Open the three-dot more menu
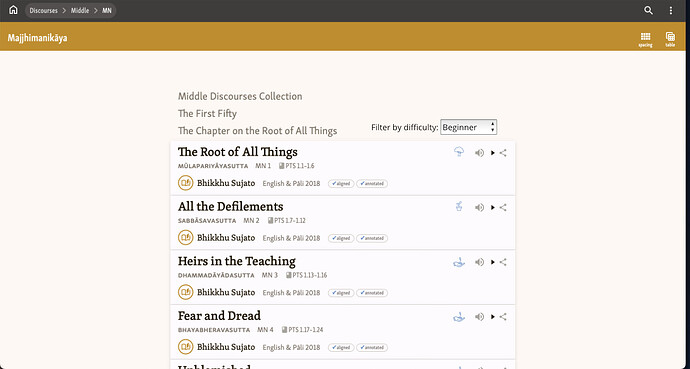Viewport: 690px width, 369px height. pyautogui.click(x=671, y=11)
